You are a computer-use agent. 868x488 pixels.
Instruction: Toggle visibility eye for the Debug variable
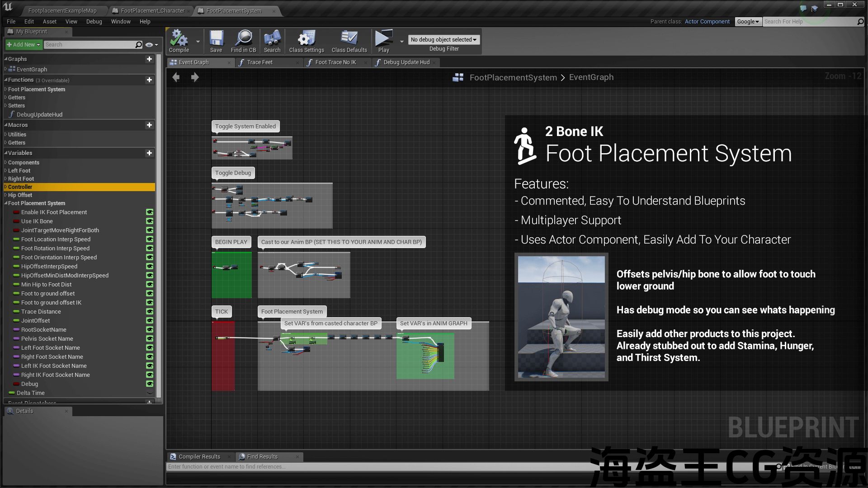coord(150,384)
